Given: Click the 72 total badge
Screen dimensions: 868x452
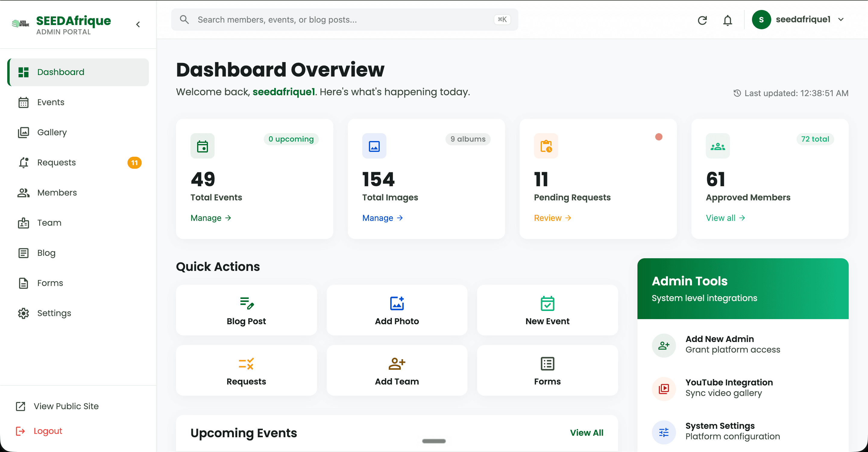Looking at the screenshot, I should 815,139.
